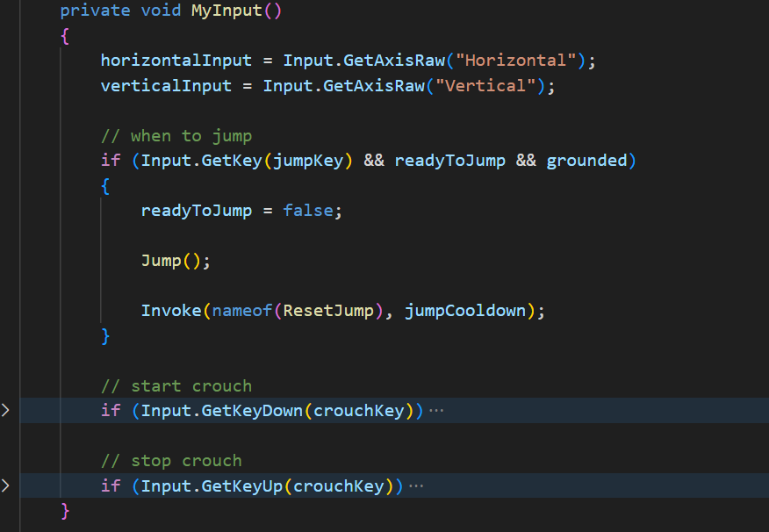Expand the collapsed 'start crouch' if block
The image size is (769, 532).
pyautogui.click(x=5, y=409)
